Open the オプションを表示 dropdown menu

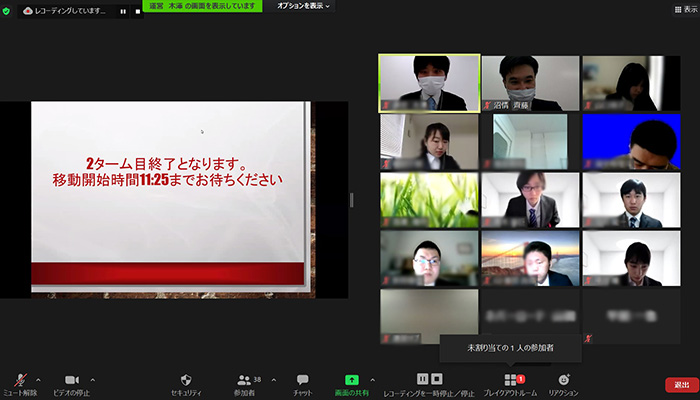click(301, 6)
